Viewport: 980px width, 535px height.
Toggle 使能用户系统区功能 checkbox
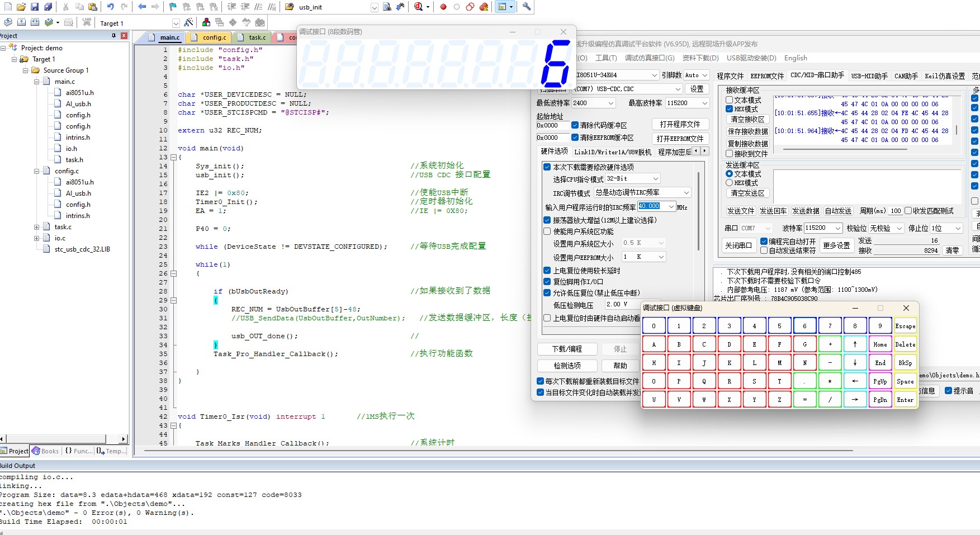547,231
